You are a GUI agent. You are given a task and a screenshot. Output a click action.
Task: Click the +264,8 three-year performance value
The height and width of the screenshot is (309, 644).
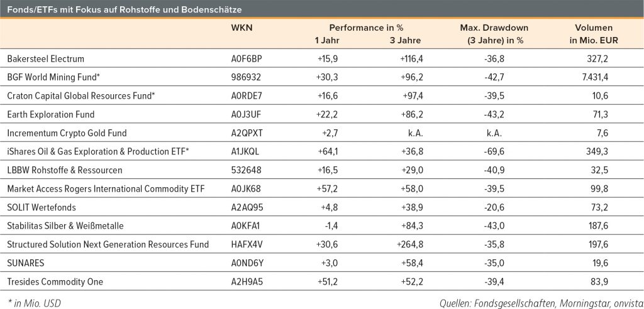[413, 244]
